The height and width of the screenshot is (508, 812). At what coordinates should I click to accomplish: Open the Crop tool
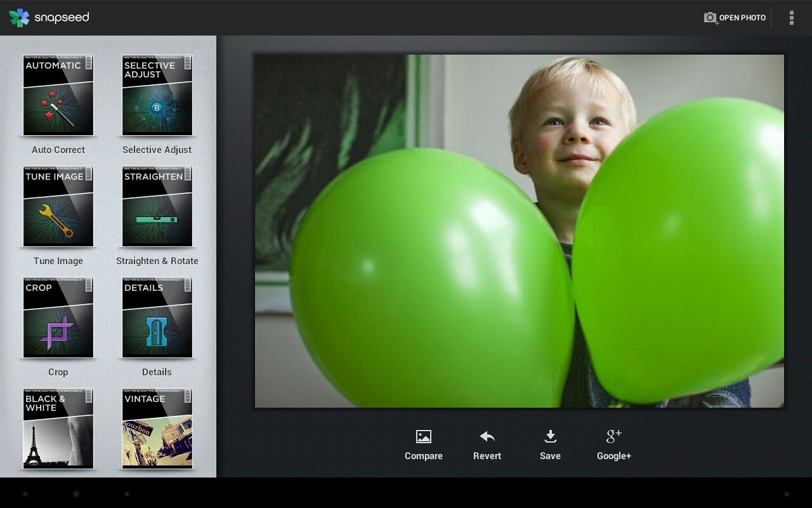58,317
